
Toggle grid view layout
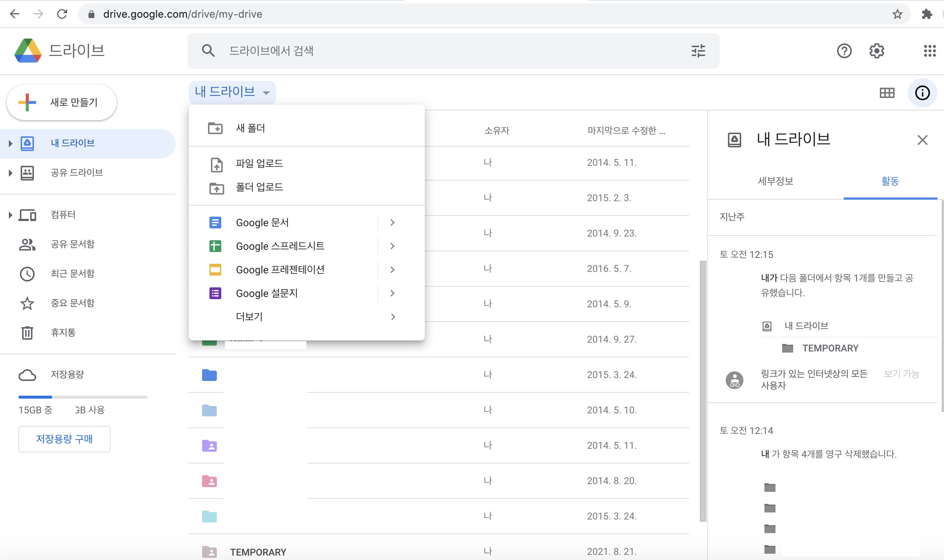pos(888,92)
